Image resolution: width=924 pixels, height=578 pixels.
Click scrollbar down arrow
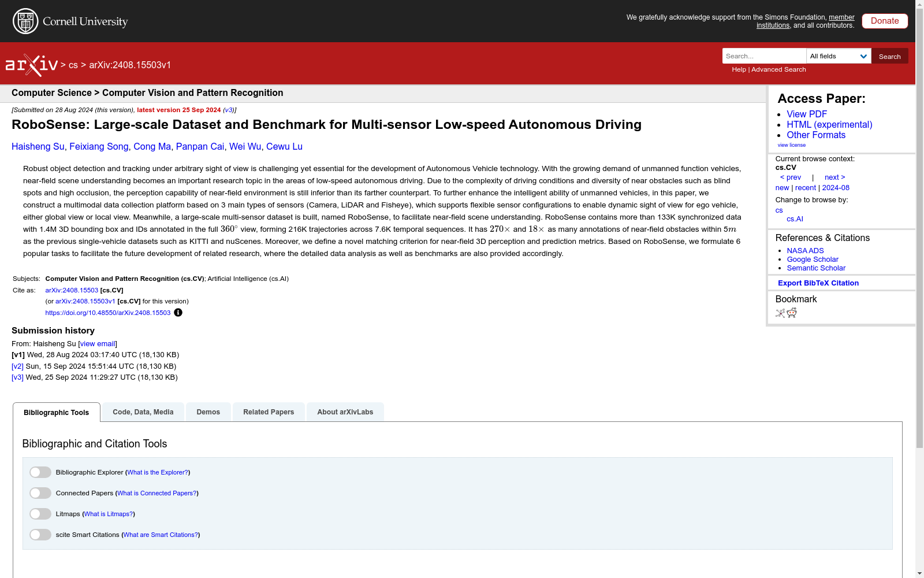tap(919, 573)
